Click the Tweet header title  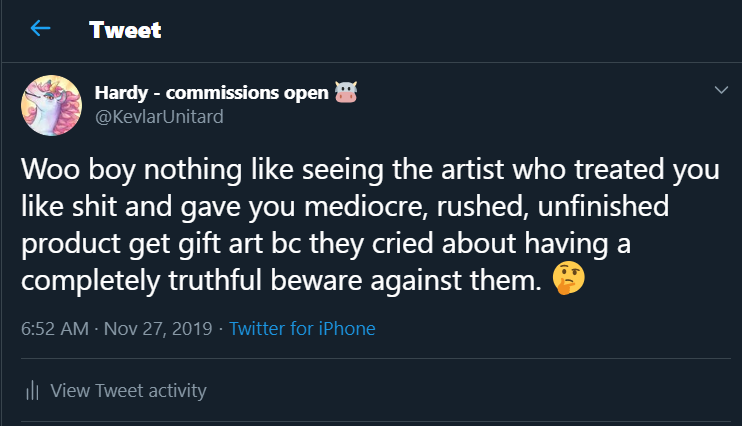125,29
